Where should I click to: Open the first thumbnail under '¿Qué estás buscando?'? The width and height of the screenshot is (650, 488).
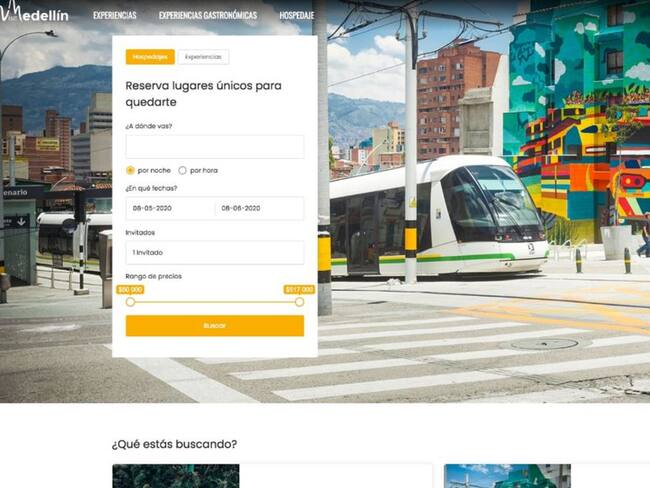[x=175, y=476]
